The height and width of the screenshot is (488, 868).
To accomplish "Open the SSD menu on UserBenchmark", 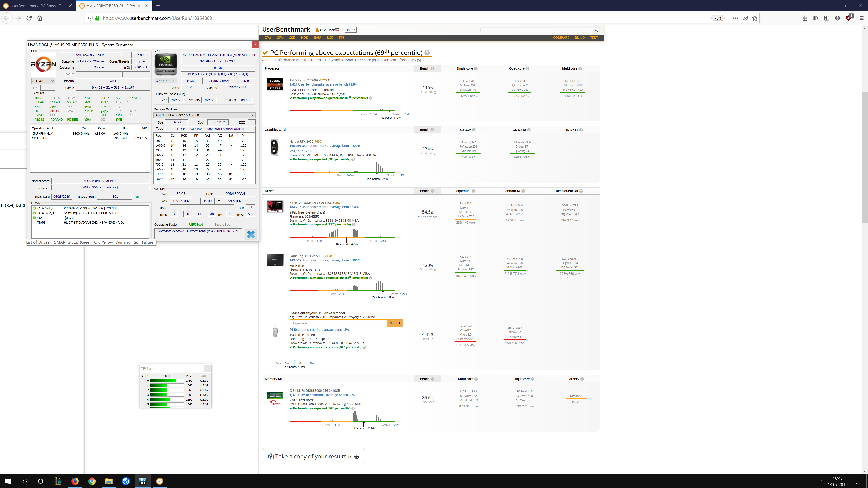I will point(292,38).
